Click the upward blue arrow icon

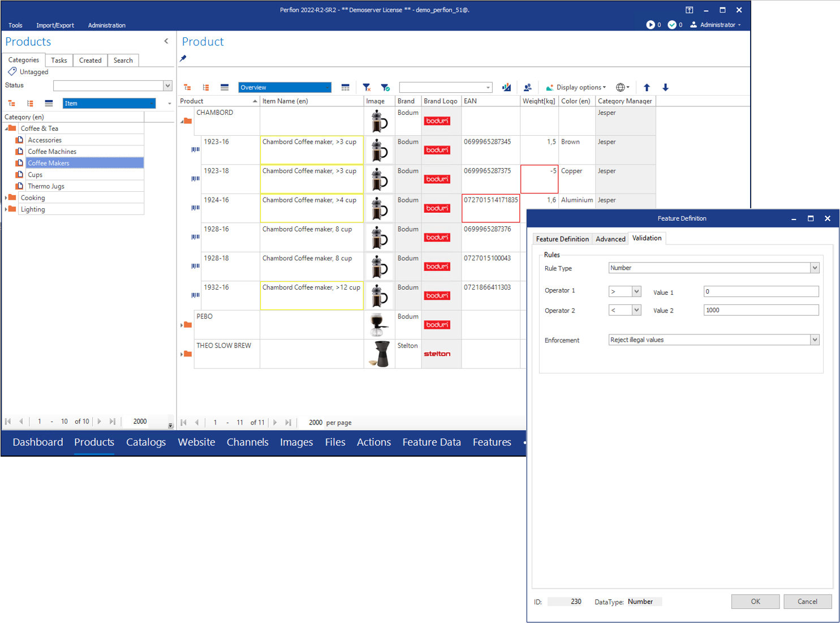(x=647, y=87)
